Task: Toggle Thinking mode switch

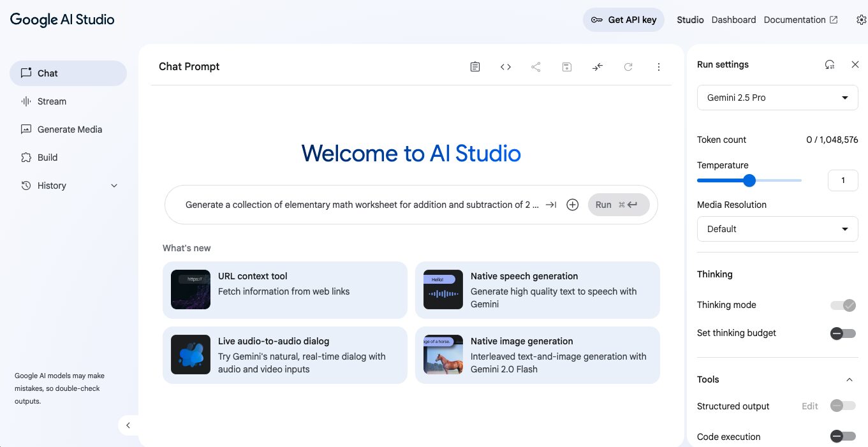Action: (843, 305)
